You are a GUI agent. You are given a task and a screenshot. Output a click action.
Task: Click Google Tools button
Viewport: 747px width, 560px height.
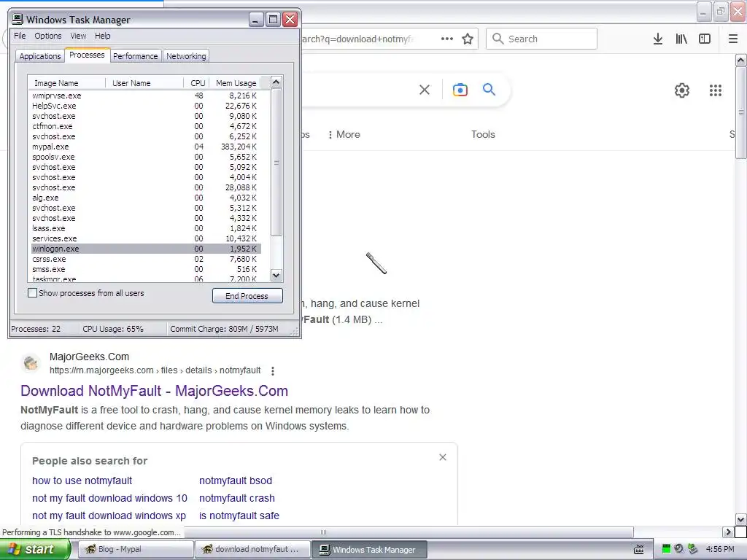point(483,135)
